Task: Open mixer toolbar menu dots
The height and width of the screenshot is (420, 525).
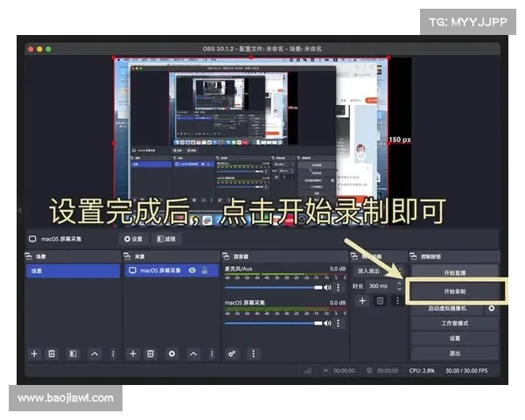Action: [x=253, y=353]
